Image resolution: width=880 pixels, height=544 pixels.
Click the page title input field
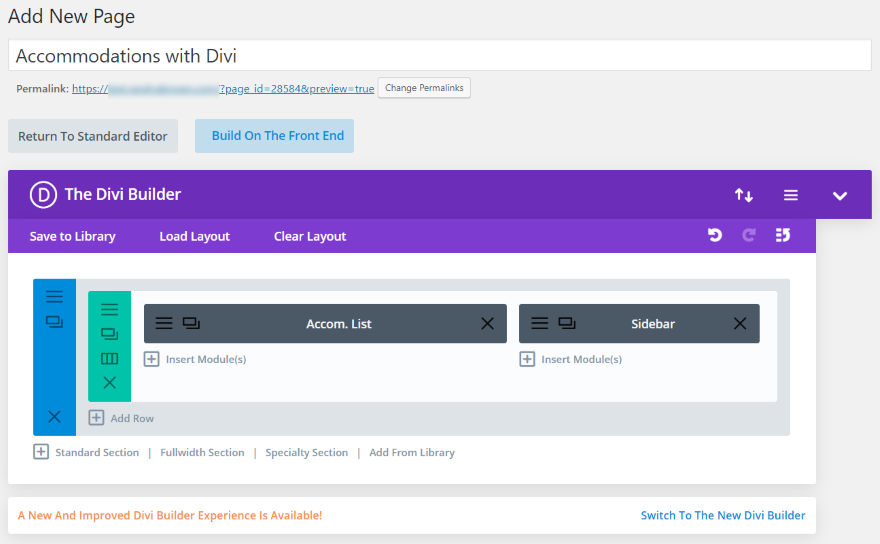click(x=440, y=56)
